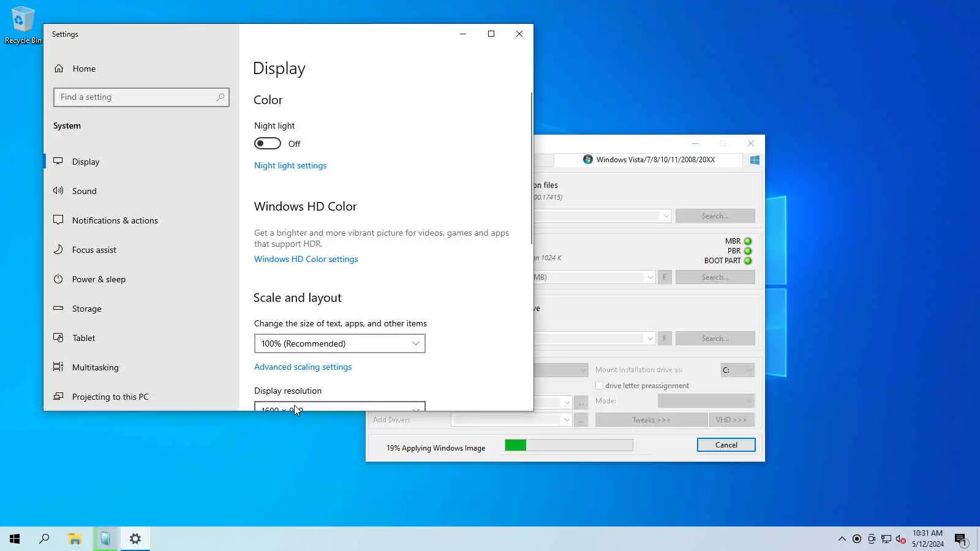The height and width of the screenshot is (551, 980).
Task: Open Storage settings
Action: coord(141,309)
